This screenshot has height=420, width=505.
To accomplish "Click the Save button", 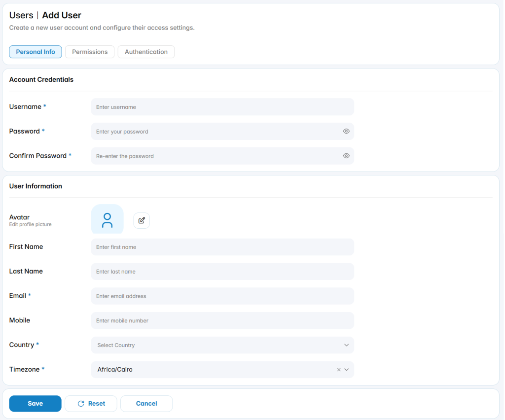I will pos(36,404).
